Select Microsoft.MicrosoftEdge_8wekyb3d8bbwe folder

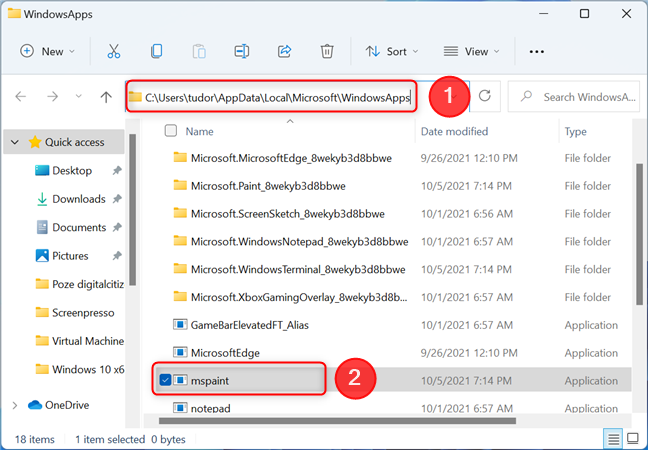pos(291,158)
